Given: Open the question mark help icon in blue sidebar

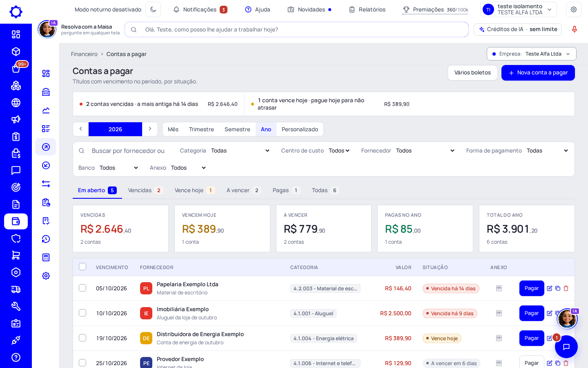Looking at the screenshot, I should pyautogui.click(x=16, y=357).
